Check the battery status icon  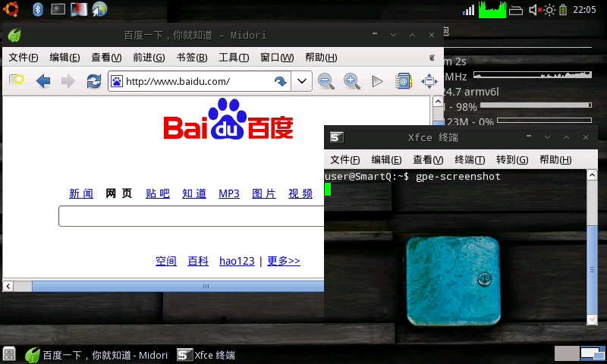pyautogui.click(x=563, y=10)
